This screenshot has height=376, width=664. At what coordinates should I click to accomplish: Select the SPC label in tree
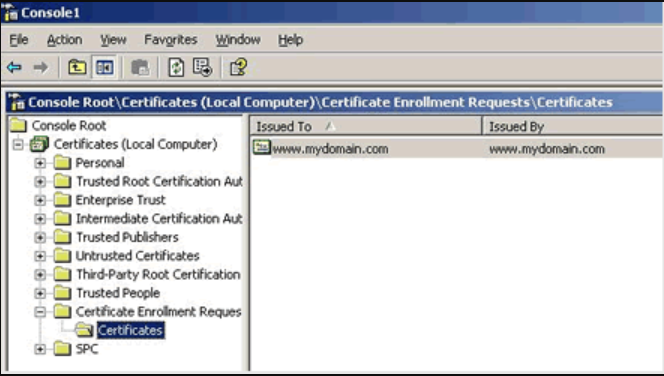[87, 349]
